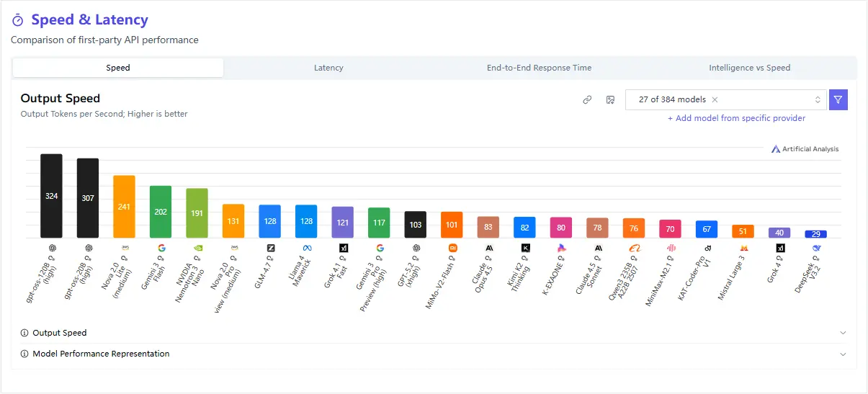Copy the chart link using the chain icon
Viewport: 868px width, 394px height.
click(x=587, y=100)
